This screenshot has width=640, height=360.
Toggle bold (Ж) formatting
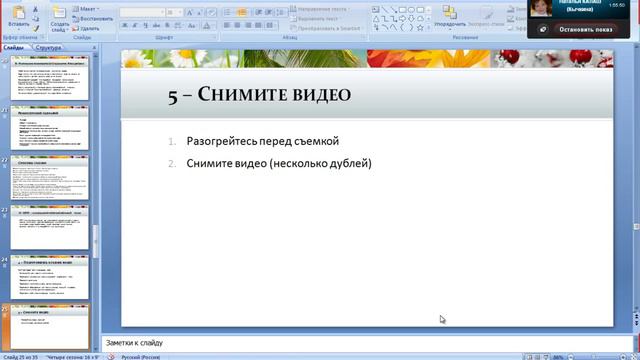124,26
